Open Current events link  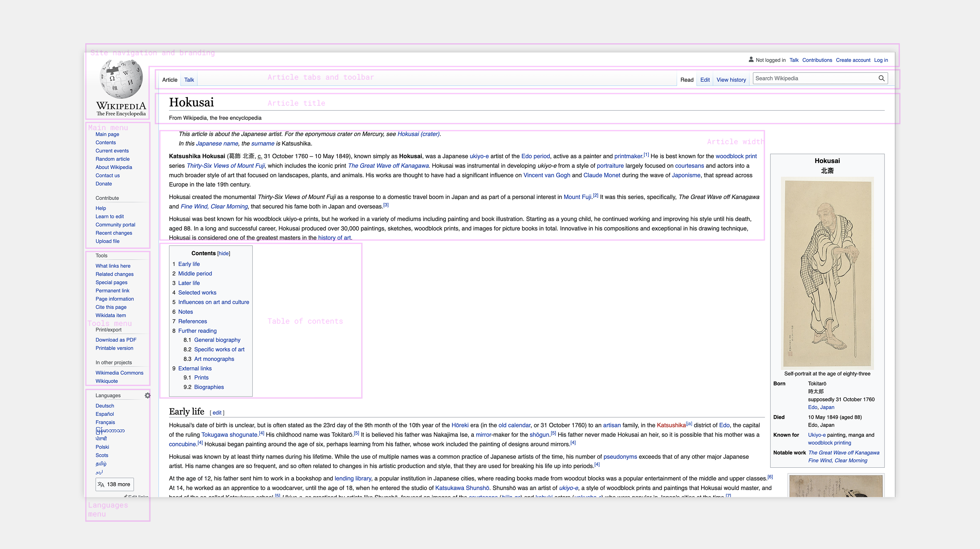112,151
